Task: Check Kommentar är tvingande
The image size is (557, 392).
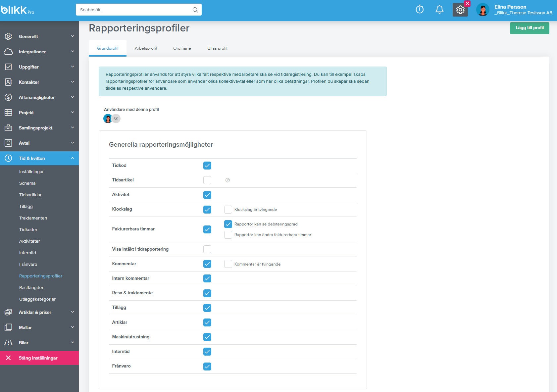Action: pos(228,264)
